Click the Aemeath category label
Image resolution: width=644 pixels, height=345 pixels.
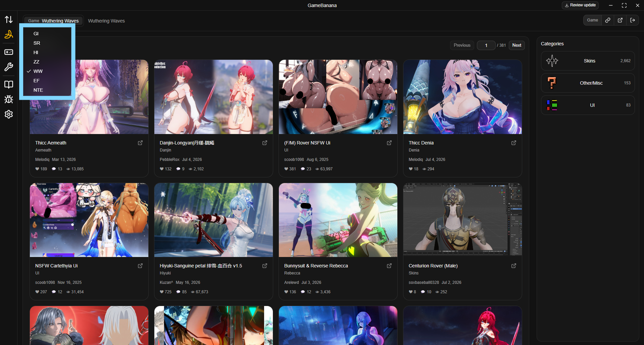(43, 150)
